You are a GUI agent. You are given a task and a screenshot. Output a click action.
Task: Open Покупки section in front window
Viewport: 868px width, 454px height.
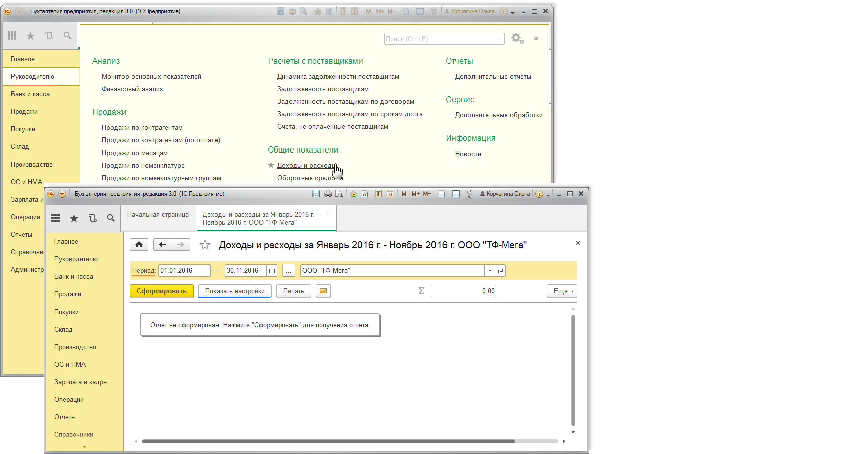pos(66,312)
